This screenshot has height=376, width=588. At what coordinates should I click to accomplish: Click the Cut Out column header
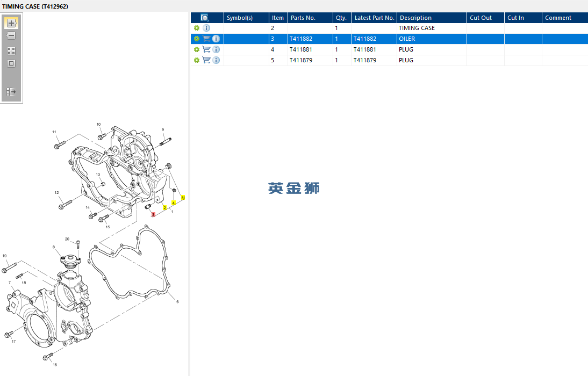(486, 18)
